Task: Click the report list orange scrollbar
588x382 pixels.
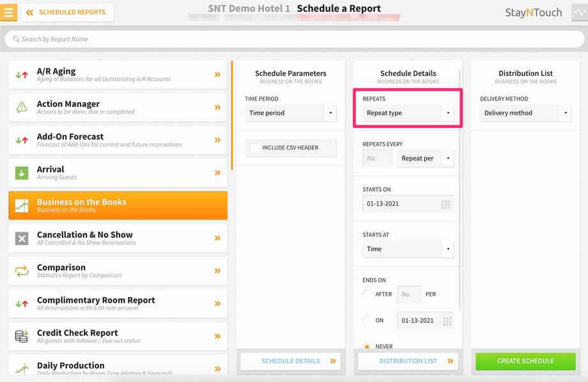Action: point(232,116)
